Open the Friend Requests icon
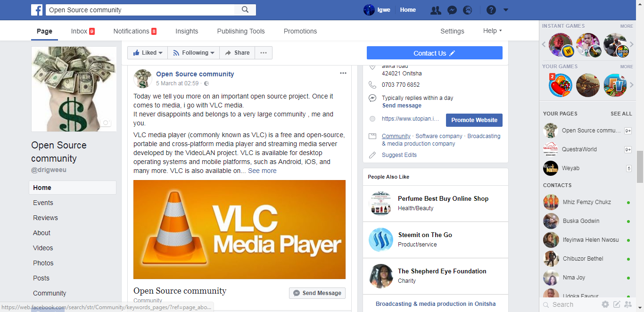Image resolution: width=644 pixels, height=312 pixels. pos(436,10)
